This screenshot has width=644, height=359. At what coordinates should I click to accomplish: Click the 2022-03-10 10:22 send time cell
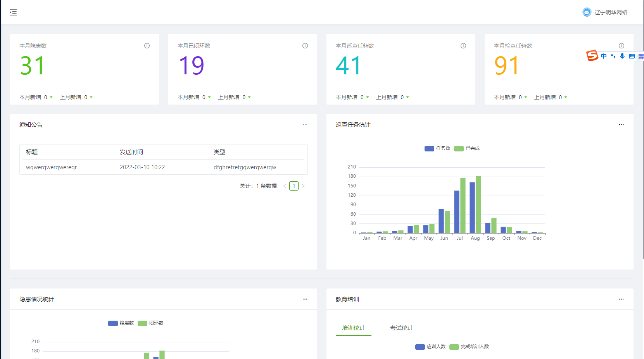142,167
